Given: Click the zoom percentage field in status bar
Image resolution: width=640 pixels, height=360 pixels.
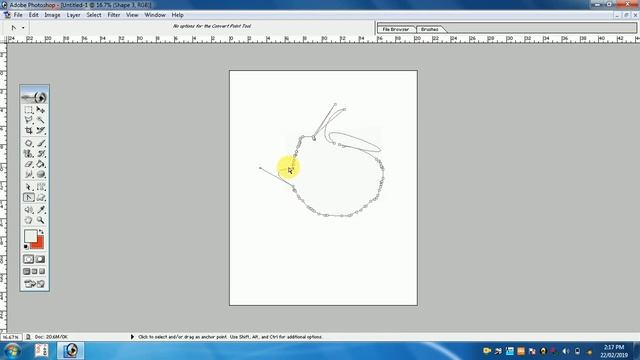Looking at the screenshot, I should pos(11,337).
